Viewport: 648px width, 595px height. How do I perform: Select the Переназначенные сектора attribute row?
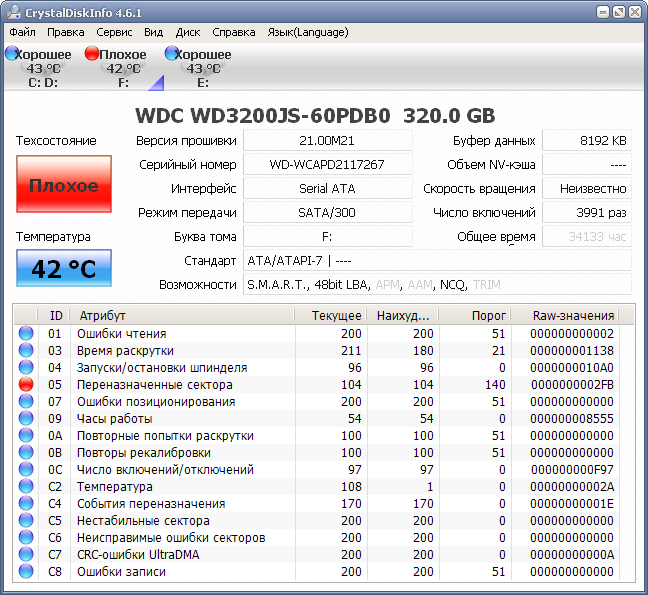317,384
